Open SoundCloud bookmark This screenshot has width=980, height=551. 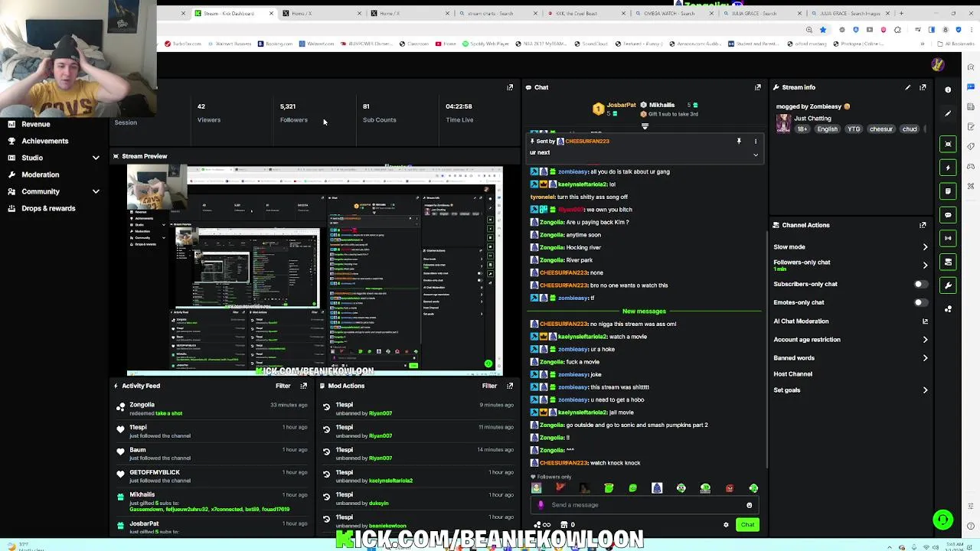[591, 44]
